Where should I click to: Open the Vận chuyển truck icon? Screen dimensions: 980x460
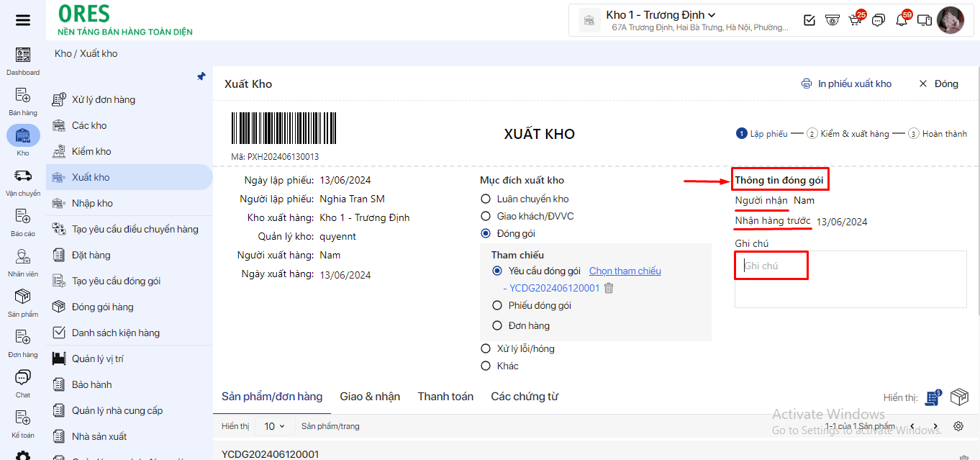(23, 176)
